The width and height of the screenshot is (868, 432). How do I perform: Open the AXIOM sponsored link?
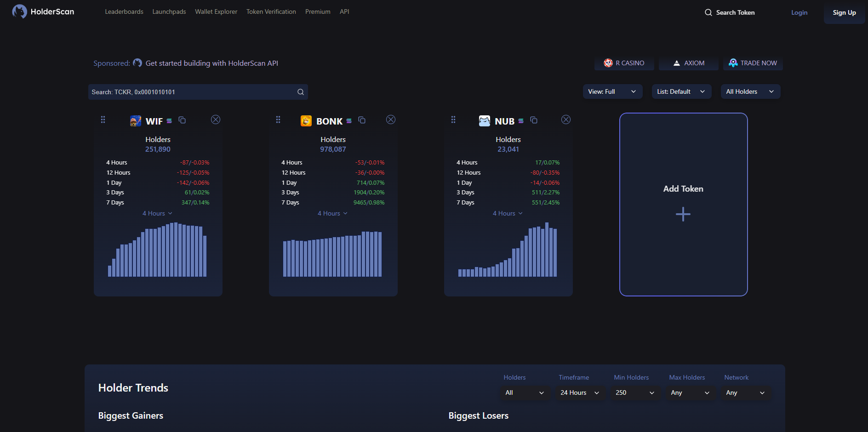pyautogui.click(x=688, y=63)
